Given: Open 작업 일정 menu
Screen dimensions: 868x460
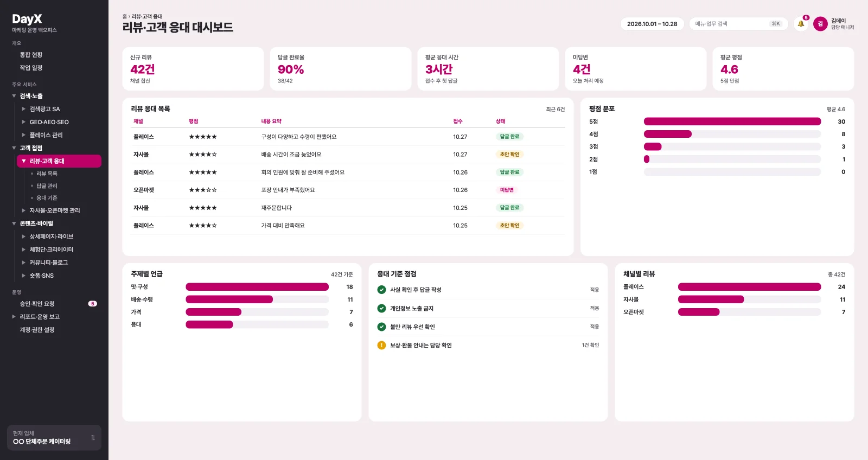Looking at the screenshot, I should coord(31,68).
